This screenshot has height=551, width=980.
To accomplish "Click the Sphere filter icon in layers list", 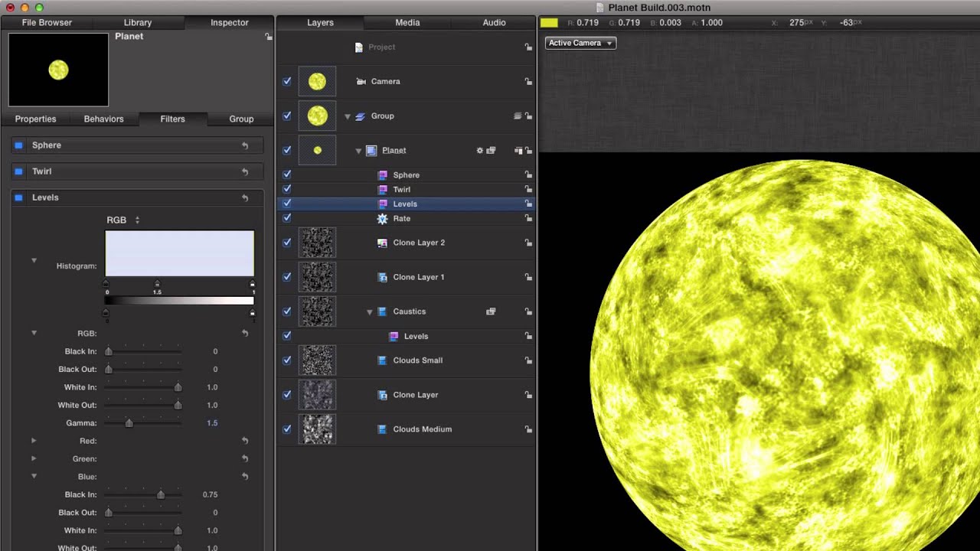I will [383, 175].
